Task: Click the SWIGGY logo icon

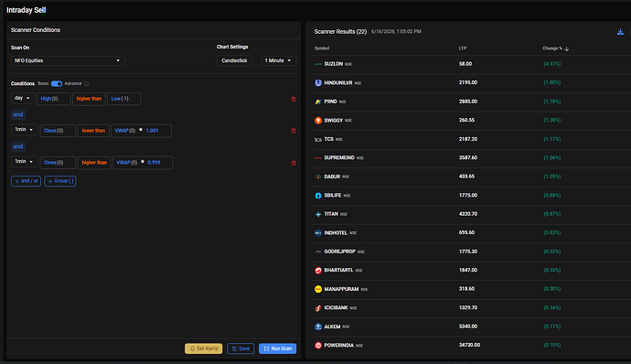Action: [x=318, y=121]
